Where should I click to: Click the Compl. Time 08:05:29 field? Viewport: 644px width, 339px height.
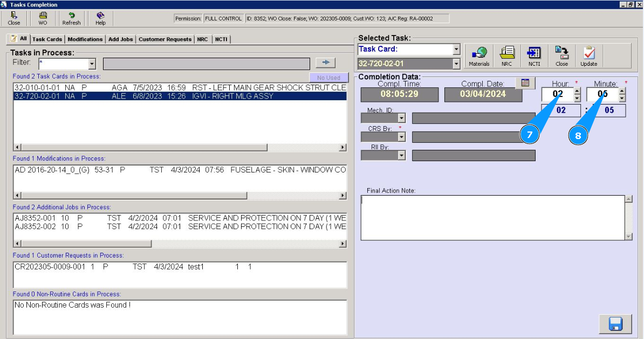399,94
